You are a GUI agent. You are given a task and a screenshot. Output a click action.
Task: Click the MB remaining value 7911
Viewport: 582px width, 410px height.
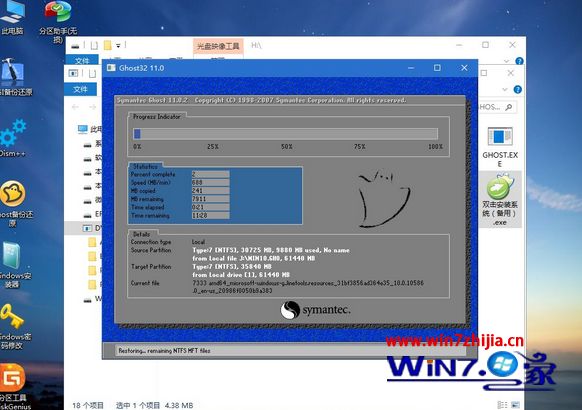(x=210, y=199)
